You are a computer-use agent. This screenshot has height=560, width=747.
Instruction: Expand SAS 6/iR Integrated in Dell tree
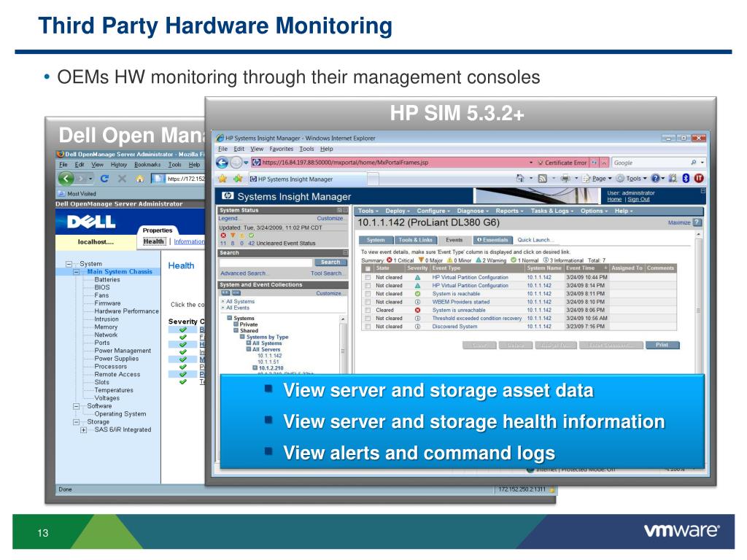pyautogui.click(x=83, y=430)
